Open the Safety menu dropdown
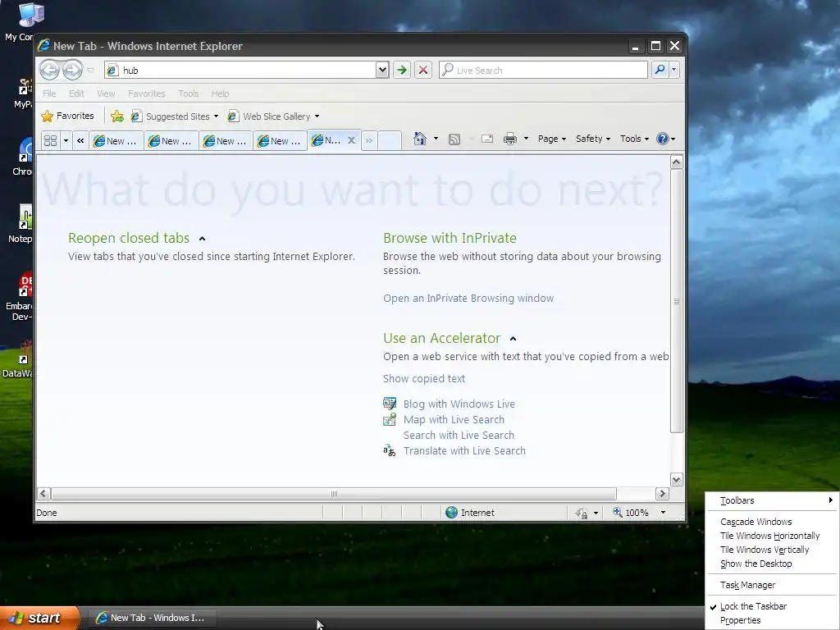Viewport: 840px width, 630px height. click(x=593, y=139)
